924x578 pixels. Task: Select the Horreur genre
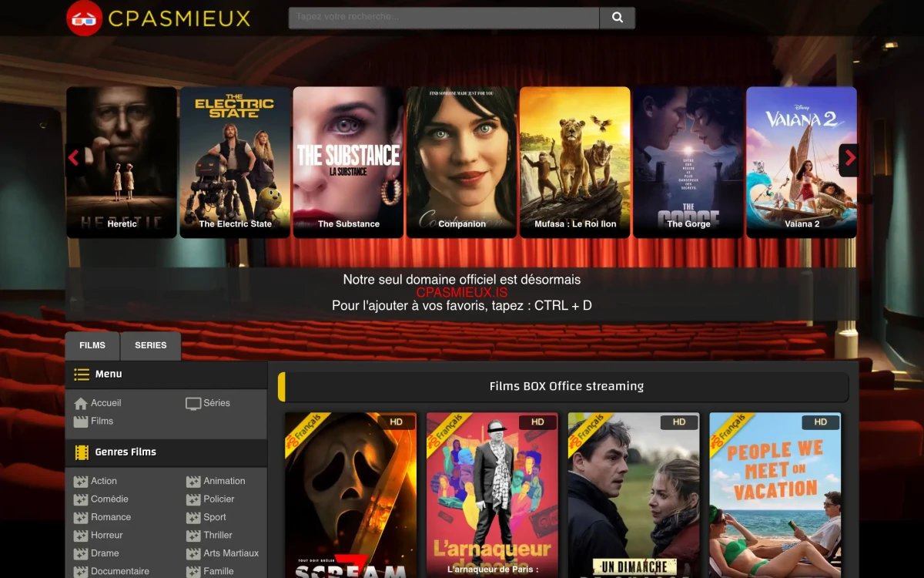107,536
